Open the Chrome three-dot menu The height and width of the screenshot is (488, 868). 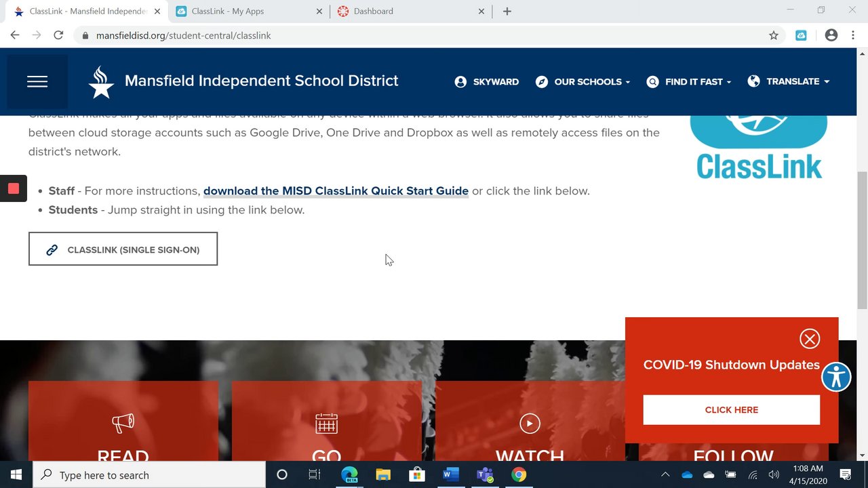(x=853, y=35)
